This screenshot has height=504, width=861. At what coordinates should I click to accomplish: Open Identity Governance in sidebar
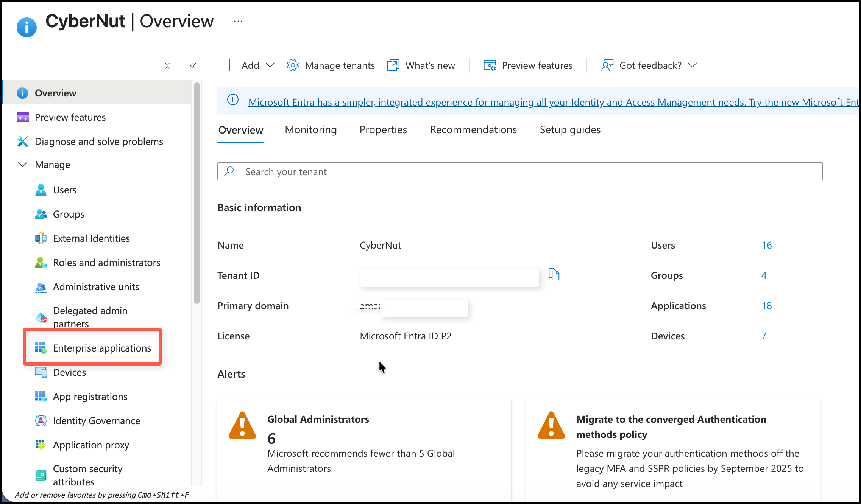pyautogui.click(x=96, y=421)
